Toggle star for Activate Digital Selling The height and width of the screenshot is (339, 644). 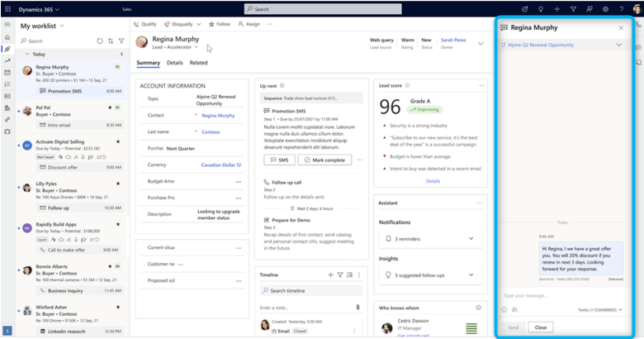click(x=118, y=141)
